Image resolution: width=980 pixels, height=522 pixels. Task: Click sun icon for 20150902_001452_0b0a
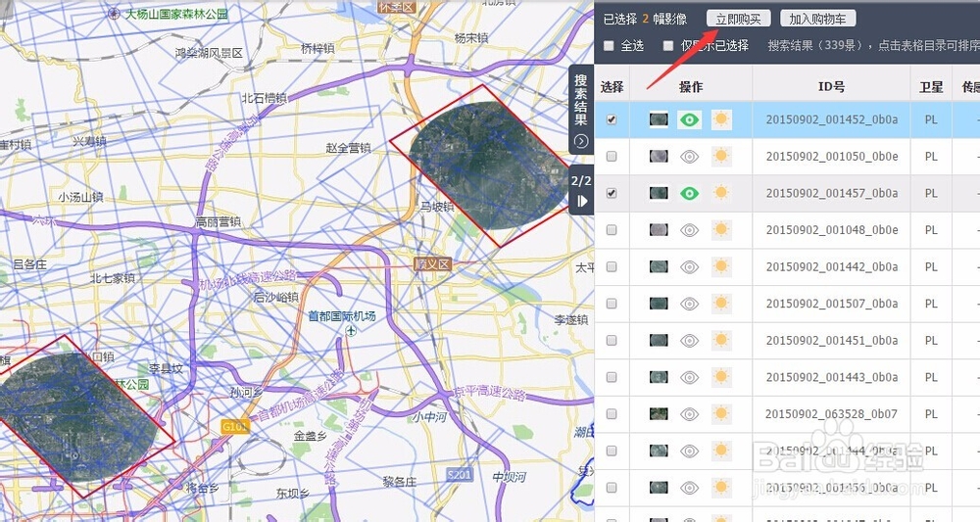point(721,119)
